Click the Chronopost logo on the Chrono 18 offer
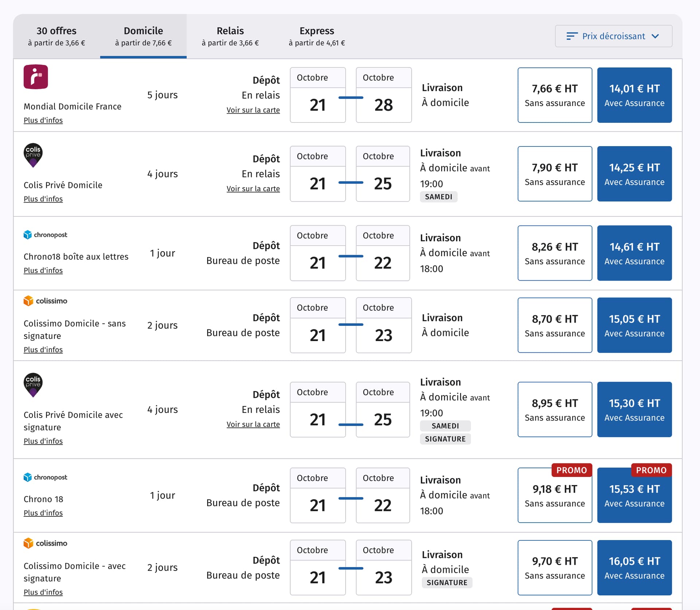700x610 pixels. tap(46, 477)
